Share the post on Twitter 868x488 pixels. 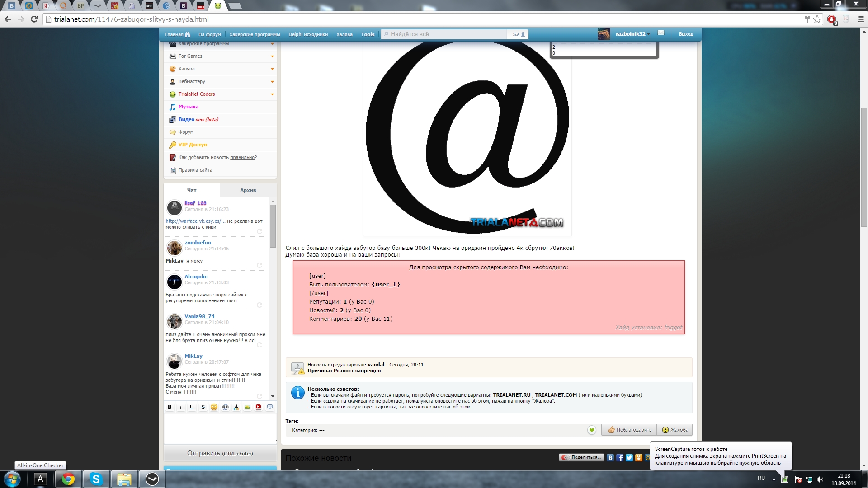pyautogui.click(x=629, y=458)
